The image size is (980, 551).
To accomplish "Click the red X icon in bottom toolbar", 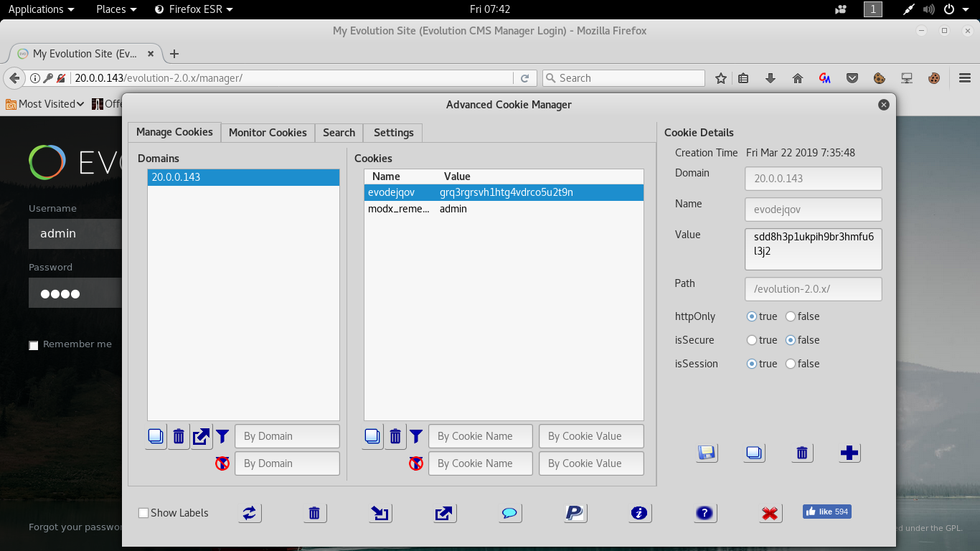I will pyautogui.click(x=770, y=513).
